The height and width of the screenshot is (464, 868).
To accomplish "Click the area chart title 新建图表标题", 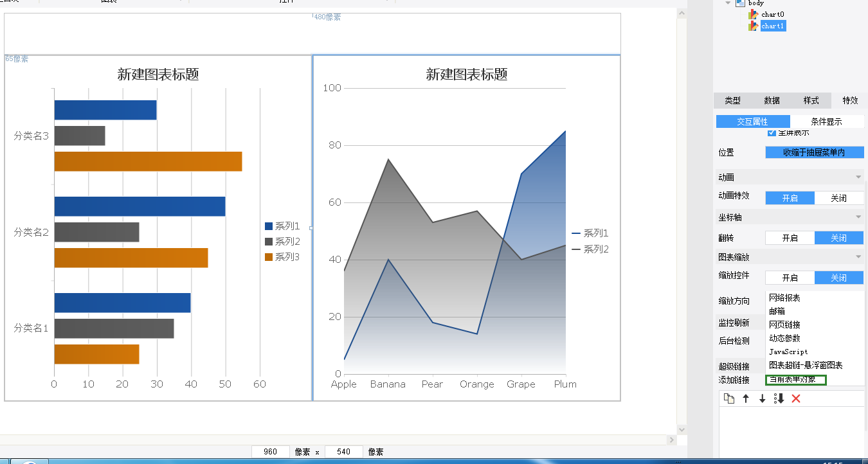I will point(467,75).
